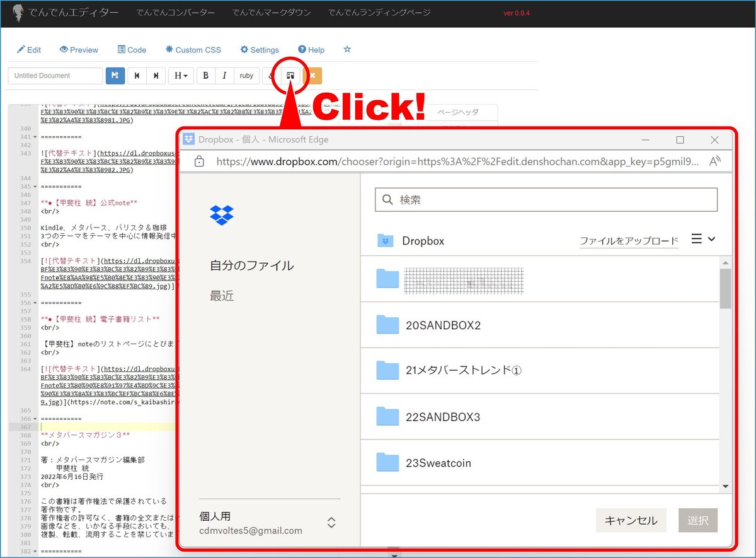
Task: Collapse code fold arrow at line 345
Action: tap(35, 187)
